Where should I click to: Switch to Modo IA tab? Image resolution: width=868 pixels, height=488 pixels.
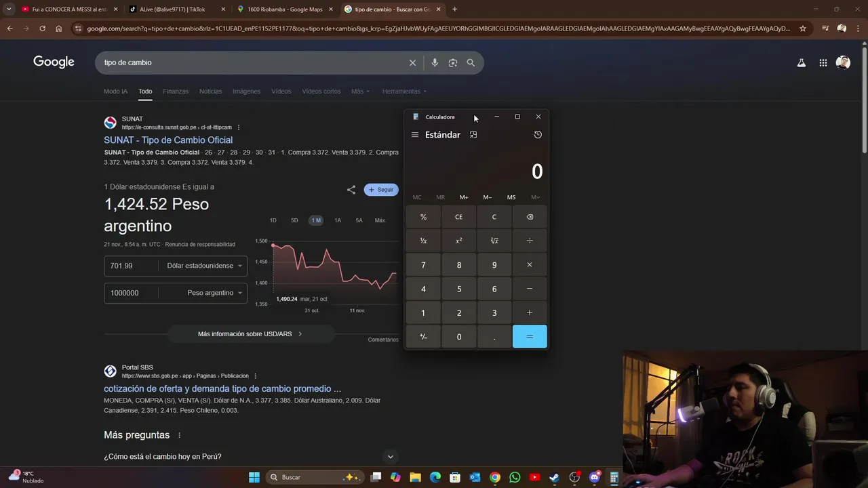point(115,91)
